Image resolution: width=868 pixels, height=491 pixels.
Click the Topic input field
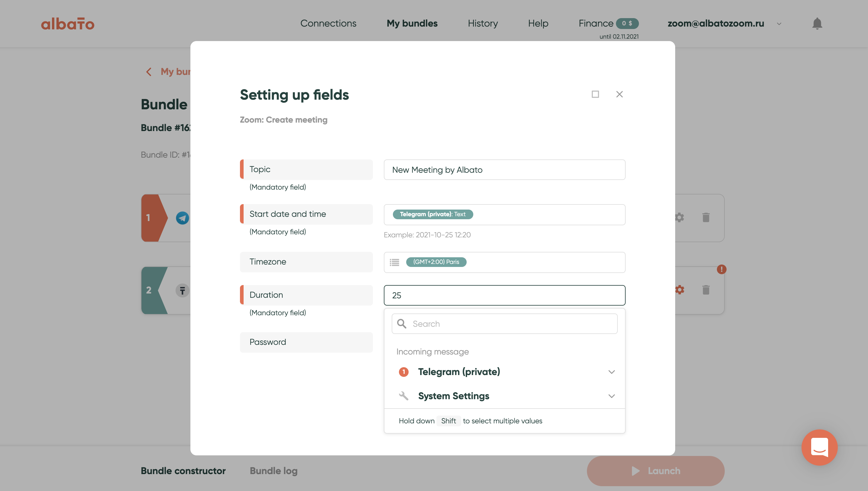coord(504,170)
